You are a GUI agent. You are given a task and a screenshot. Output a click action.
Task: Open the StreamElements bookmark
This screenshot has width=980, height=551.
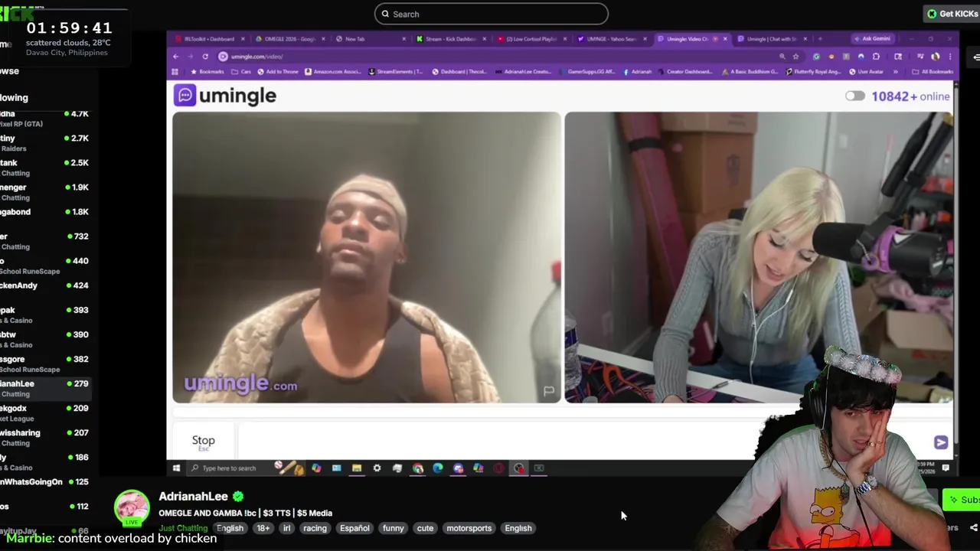click(x=395, y=72)
